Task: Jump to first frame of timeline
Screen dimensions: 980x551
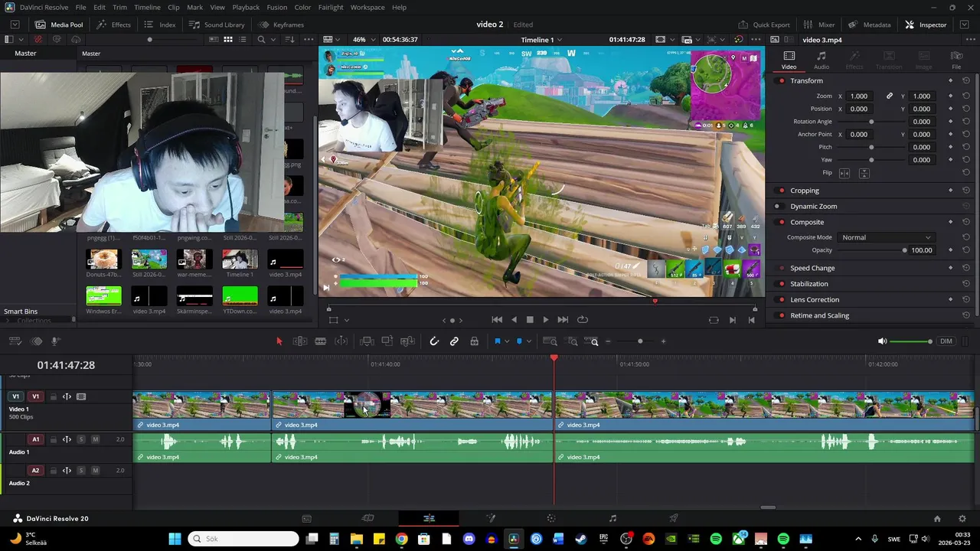Action: click(x=497, y=320)
